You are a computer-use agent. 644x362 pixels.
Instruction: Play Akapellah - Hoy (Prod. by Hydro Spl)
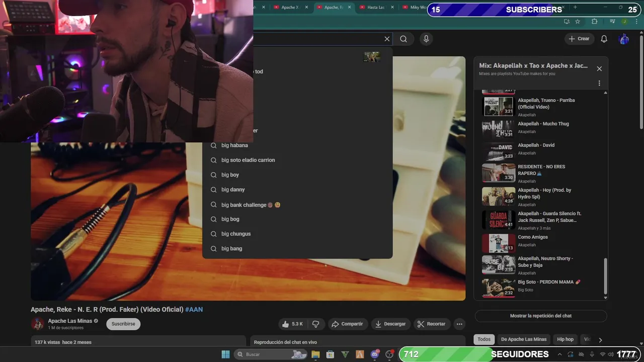point(539,197)
